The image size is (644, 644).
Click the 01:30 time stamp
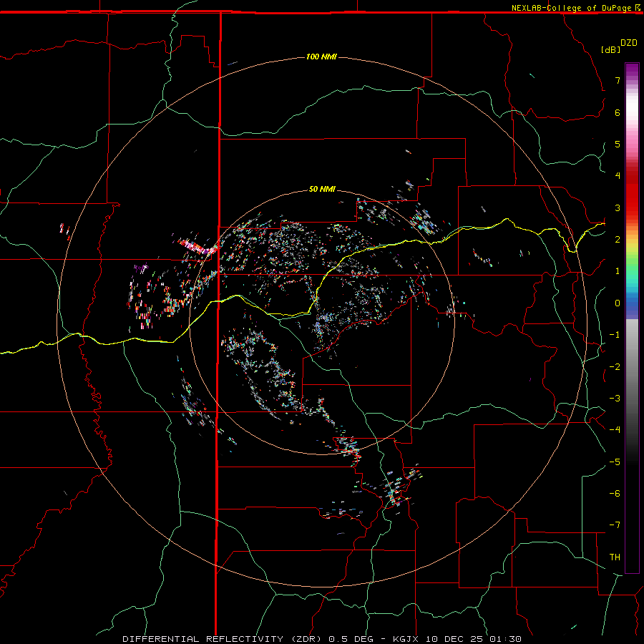(506, 639)
